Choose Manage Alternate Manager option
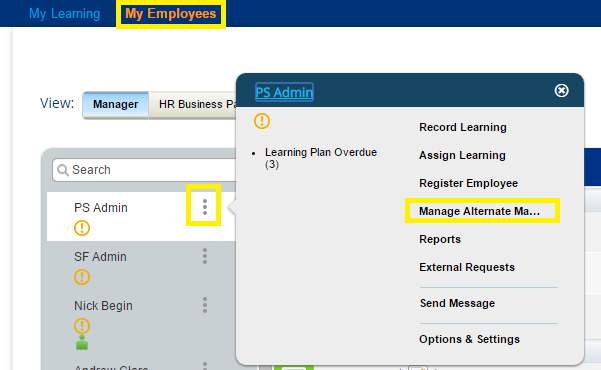601x370 pixels. click(x=479, y=211)
